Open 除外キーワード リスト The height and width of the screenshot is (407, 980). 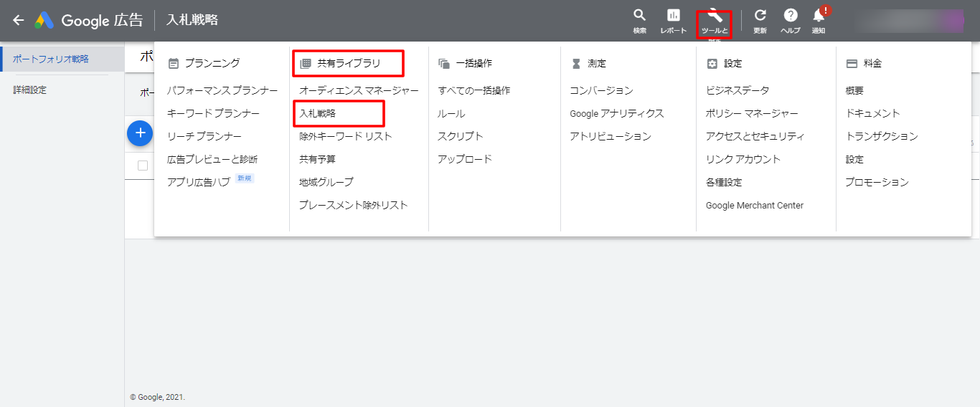point(346,136)
